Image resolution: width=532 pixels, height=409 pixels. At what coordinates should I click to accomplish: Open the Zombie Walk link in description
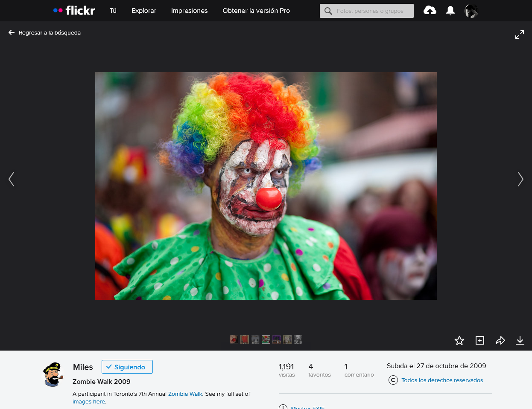185,394
